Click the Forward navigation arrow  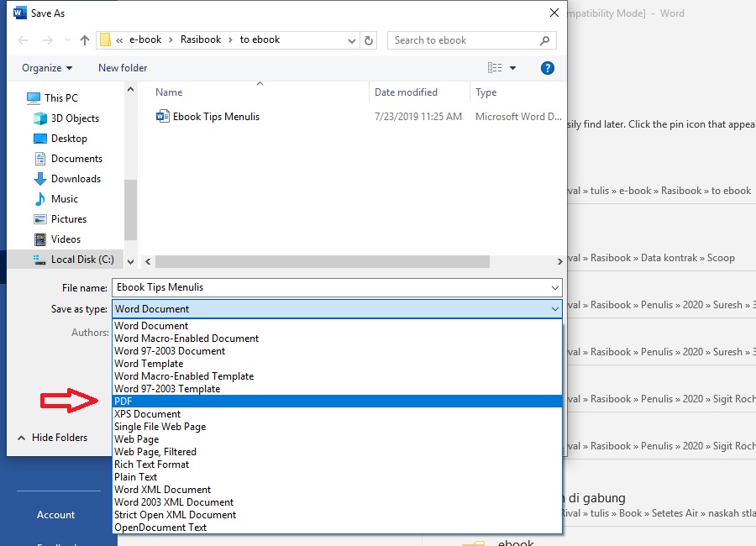pos(47,40)
